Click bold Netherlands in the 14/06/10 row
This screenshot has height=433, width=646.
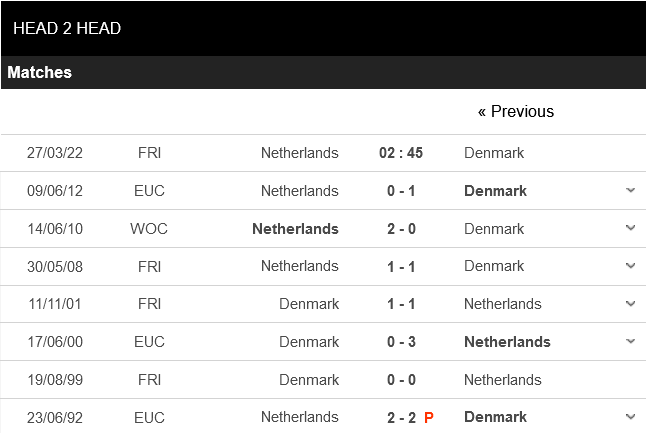tap(295, 229)
